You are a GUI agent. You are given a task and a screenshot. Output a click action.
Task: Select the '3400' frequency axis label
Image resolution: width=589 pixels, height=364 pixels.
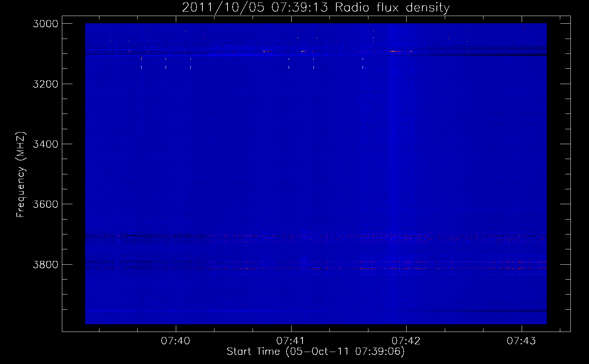[46, 144]
